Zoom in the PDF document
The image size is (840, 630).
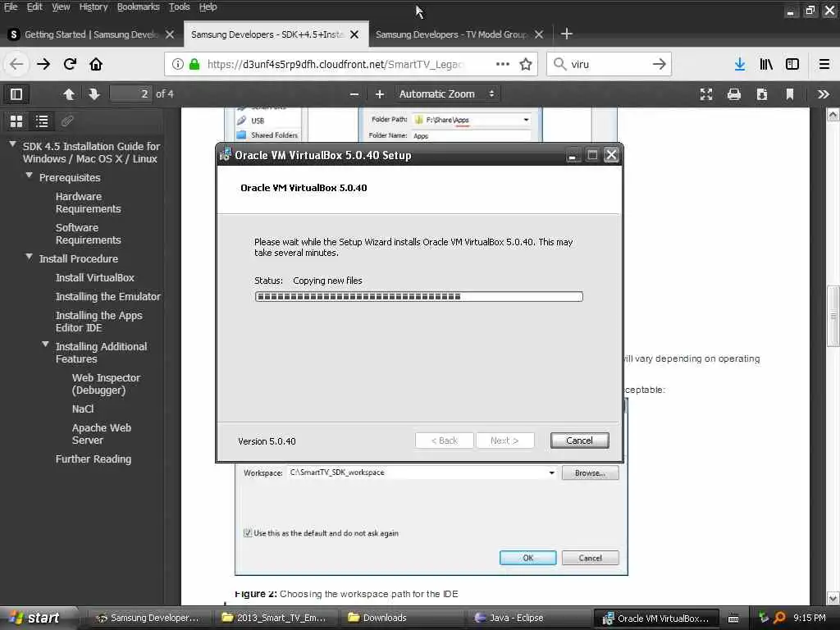pos(380,94)
